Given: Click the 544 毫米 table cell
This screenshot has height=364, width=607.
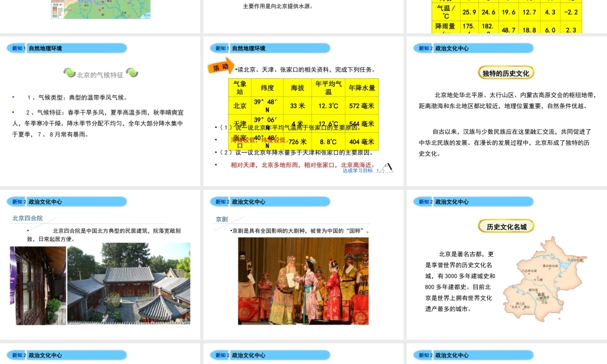Looking at the screenshot, I should (362, 124).
